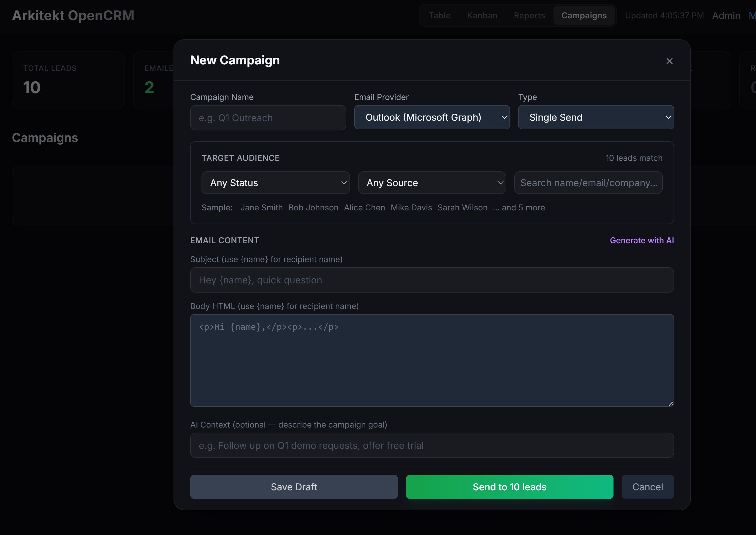Screen dimensions: 756x535
Task: Select the Campaigns tab
Action: [x=584, y=15]
